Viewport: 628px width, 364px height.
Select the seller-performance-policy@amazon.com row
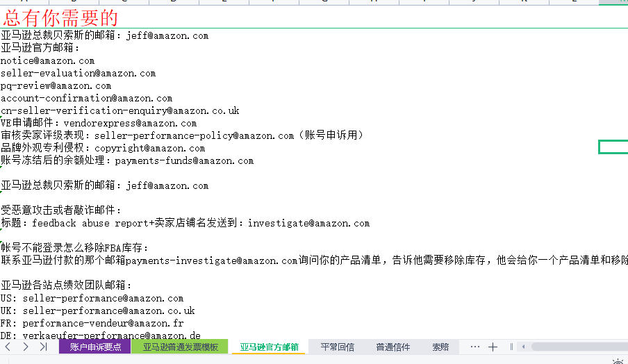[x=182, y=135]
